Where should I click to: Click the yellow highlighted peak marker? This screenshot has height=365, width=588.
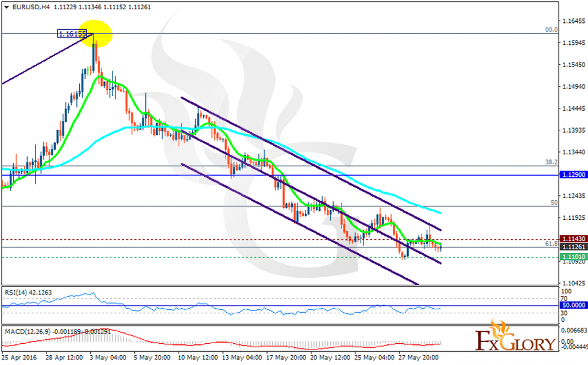96,33
